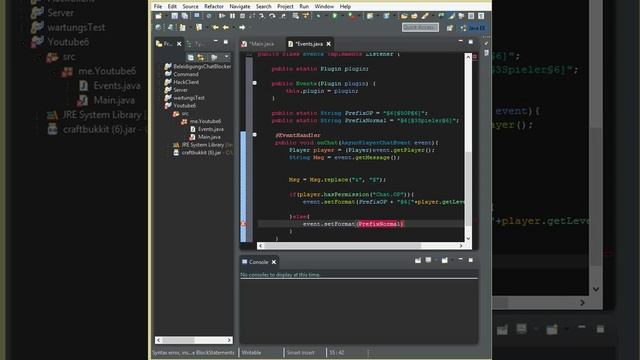
Task: Select JRE System Library entry
Action: tap(203, 145)
